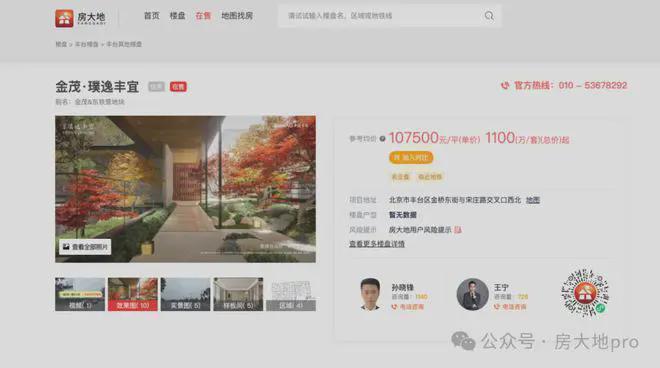The image size is (660, 368).
Task: Open the 查看更多楼盘详情 link
Action: pos(377,244)
